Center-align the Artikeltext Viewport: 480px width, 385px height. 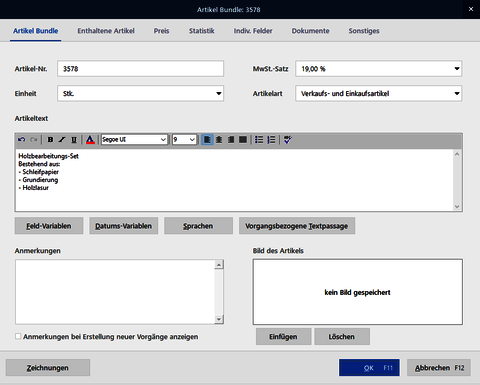219,140
